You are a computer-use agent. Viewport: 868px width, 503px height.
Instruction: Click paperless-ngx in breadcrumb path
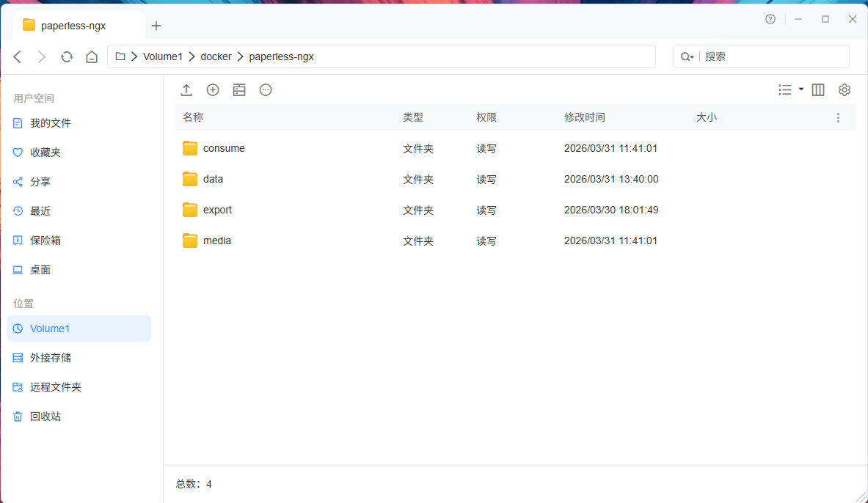click(x=281, y=56)
